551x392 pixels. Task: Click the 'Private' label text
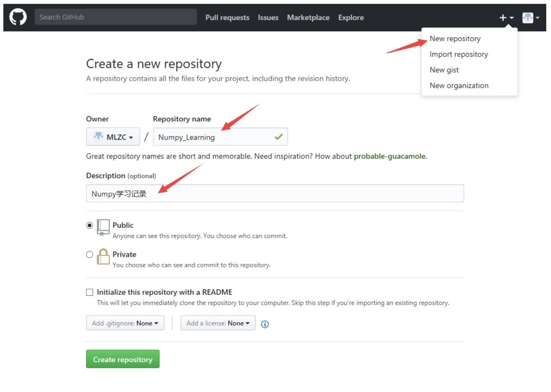(x=124, y=254)
